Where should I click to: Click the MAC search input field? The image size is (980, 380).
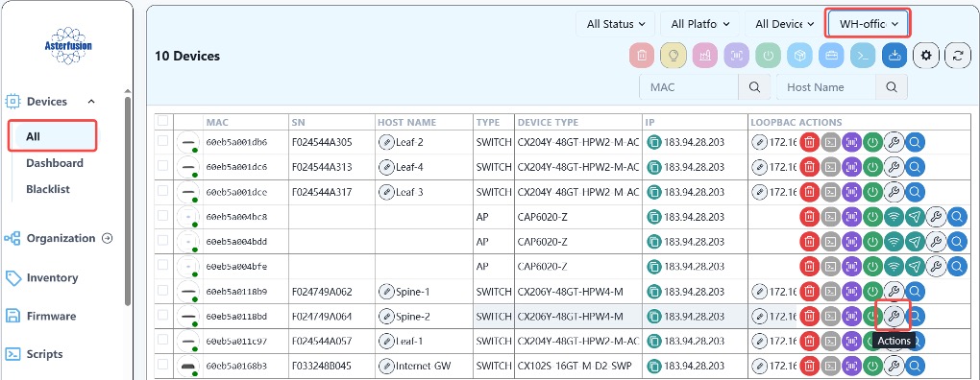(x=690, y=87)
